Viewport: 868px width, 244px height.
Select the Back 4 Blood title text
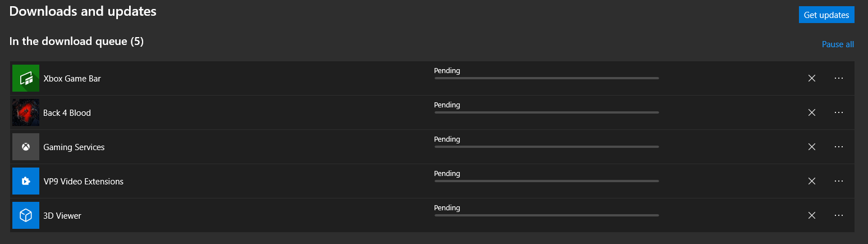click(x=67, y=113)
